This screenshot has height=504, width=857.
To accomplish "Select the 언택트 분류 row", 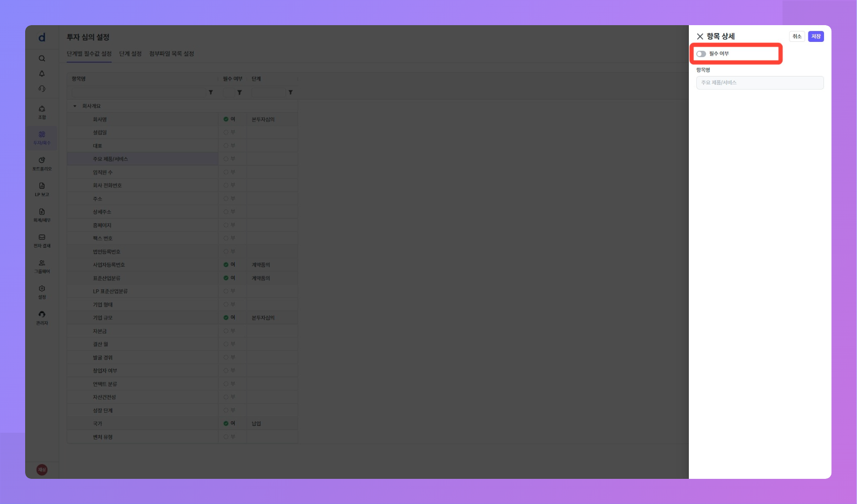I will click(x=182, y=384).
